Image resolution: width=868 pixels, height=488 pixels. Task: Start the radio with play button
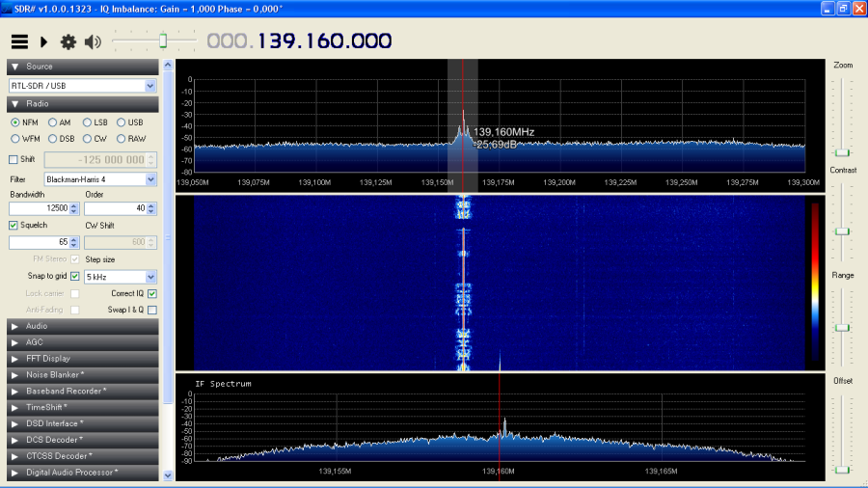pos(43,41)
